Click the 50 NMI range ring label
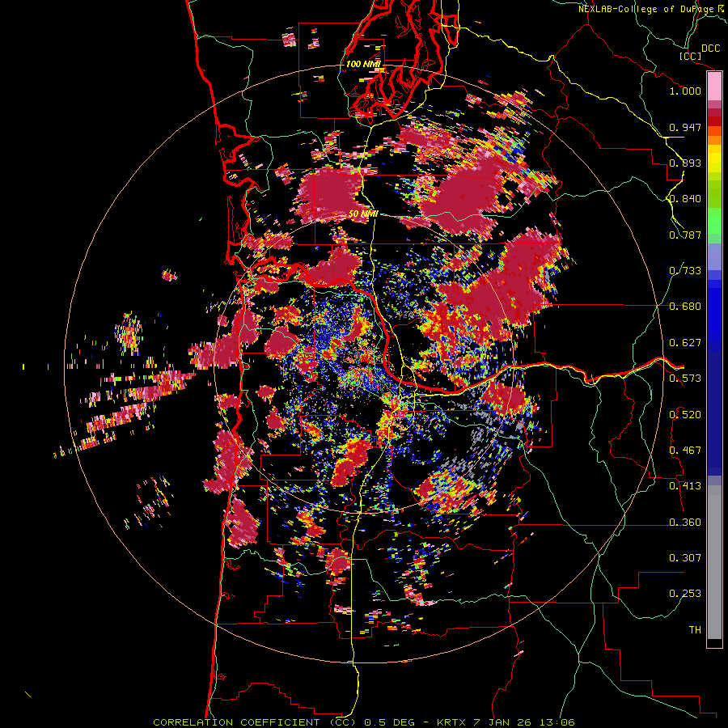Image resolution: width=728 pixels, height=728 pixels. [x=363, y=214]
